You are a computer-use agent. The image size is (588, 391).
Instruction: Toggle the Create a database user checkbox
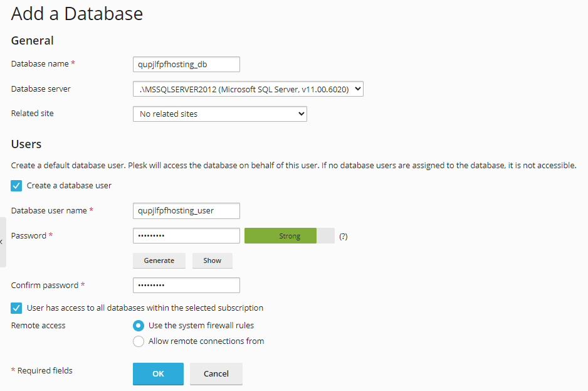pyautogui.click(x=16, y=186)
